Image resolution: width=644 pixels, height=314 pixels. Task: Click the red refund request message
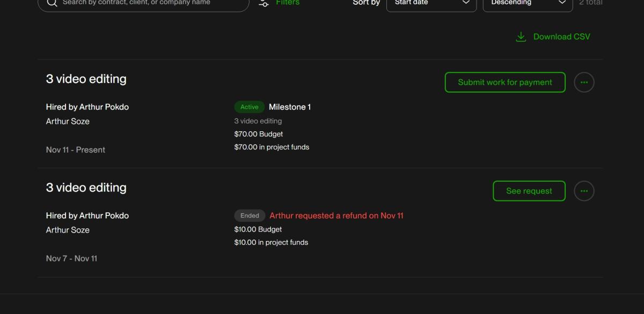(x=336, y=216)
